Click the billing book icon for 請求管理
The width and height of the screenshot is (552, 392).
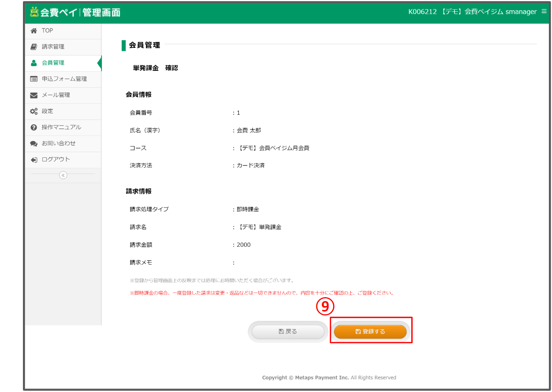pos(34,47)
